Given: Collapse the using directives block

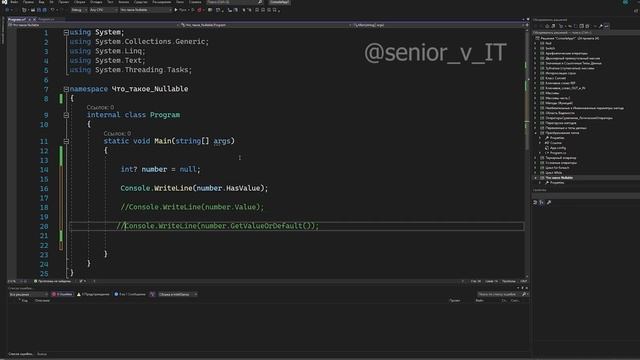Looking at the screenshot, I should tap(66, 32).
